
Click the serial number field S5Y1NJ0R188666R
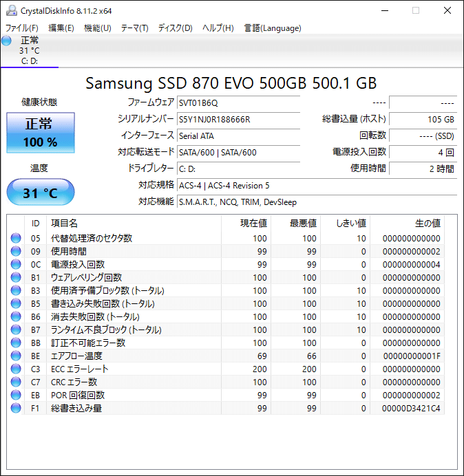[x=238, y=119]
